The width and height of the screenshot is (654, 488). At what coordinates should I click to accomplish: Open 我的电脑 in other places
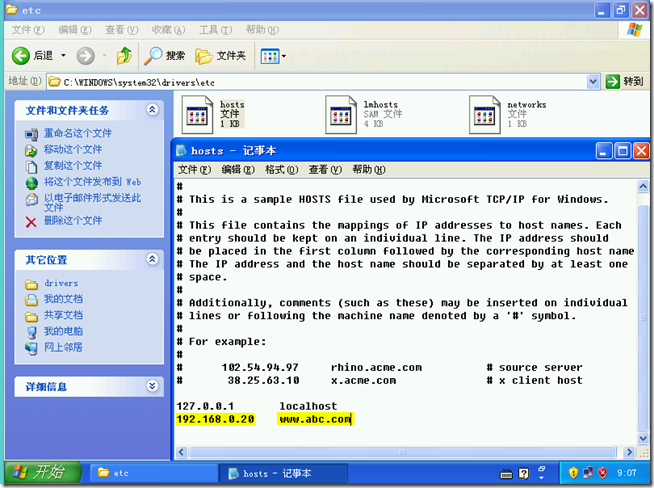coord(63,331)
